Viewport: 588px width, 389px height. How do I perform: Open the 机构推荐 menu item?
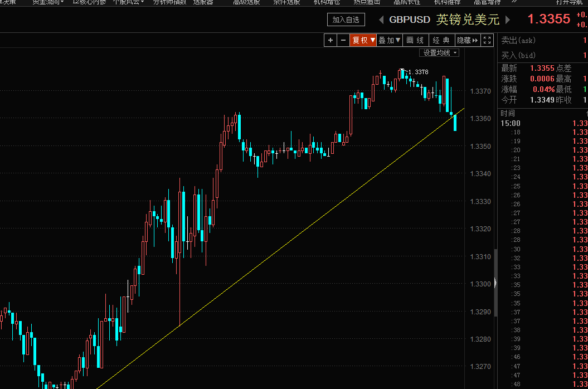click(447, 2)
